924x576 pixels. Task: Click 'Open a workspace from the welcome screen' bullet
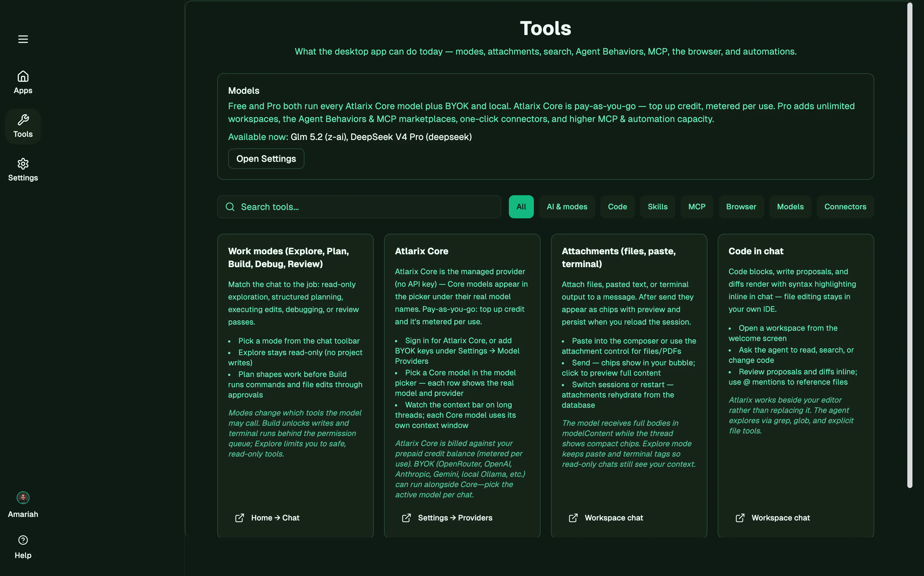[783, 333]
